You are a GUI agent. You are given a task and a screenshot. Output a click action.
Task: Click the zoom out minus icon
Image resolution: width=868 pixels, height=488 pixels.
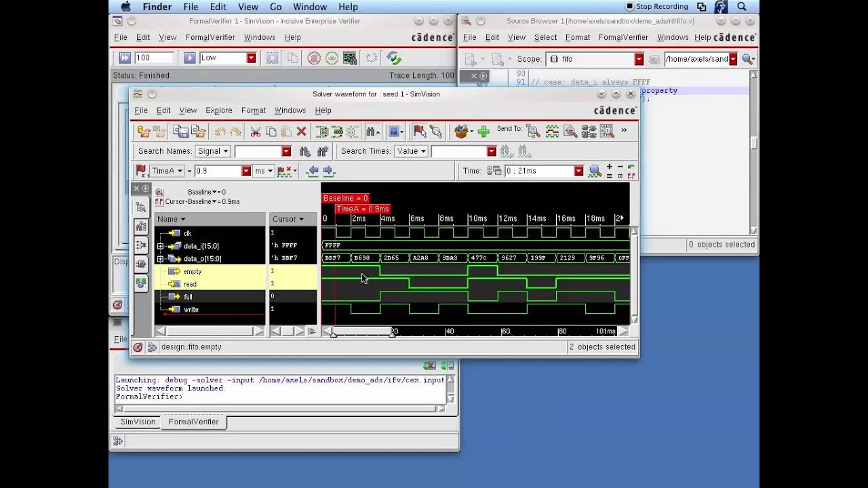[x=620, y=167]
